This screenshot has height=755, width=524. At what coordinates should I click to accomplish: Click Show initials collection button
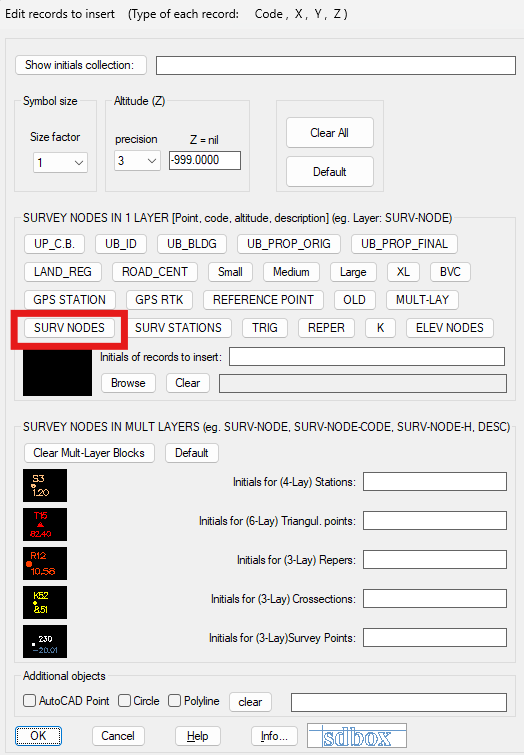[81, 65]
